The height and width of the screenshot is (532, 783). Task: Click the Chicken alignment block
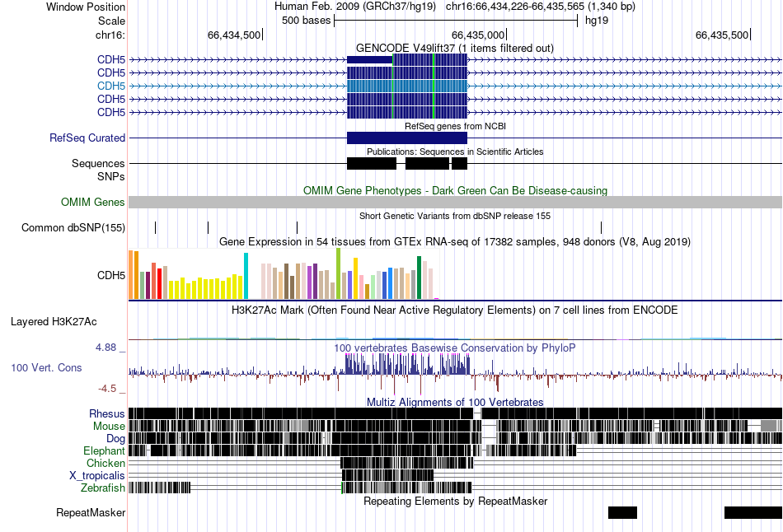(x=406, y=463)
